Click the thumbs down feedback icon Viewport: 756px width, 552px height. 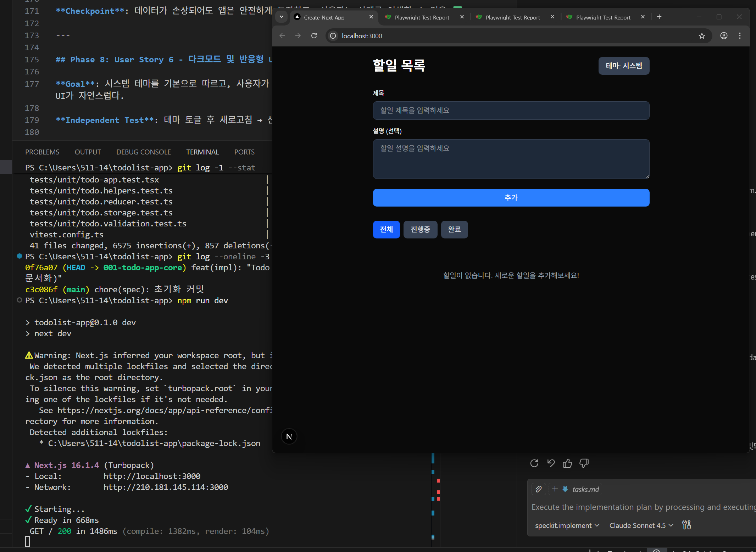click(x=584, y=463)
